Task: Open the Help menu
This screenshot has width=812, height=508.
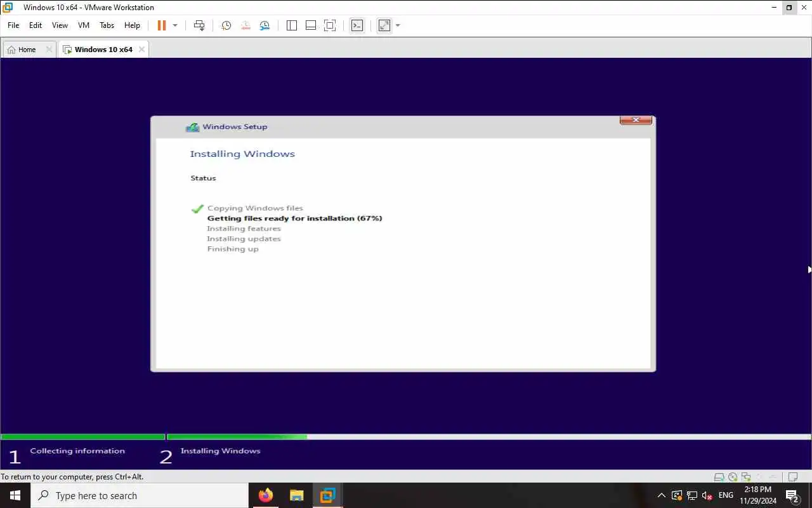Action: [132, 25]
